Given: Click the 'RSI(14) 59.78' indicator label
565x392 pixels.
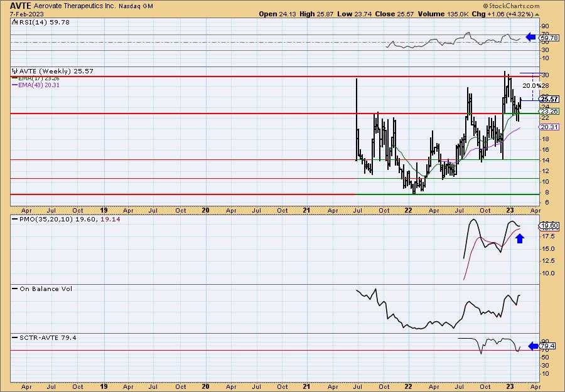Looking at the screenshot, I should tap(43, 23).
